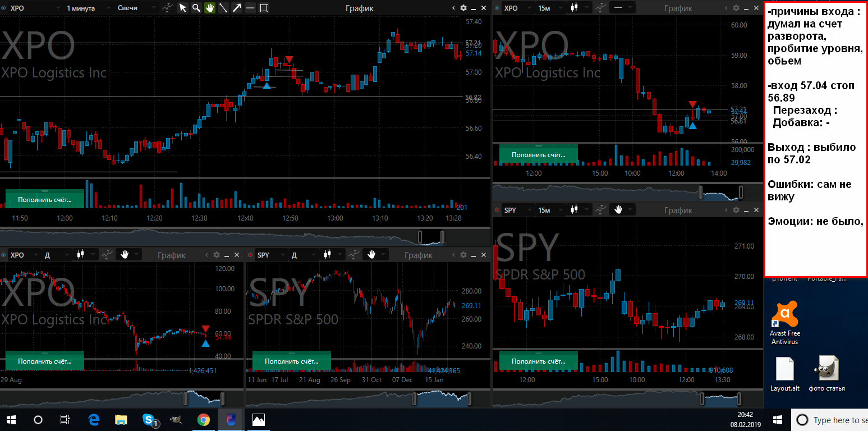868x431 pixels.
Task: Collapse arrow left of gear in 1-minute chart
Action: point(453,8)
